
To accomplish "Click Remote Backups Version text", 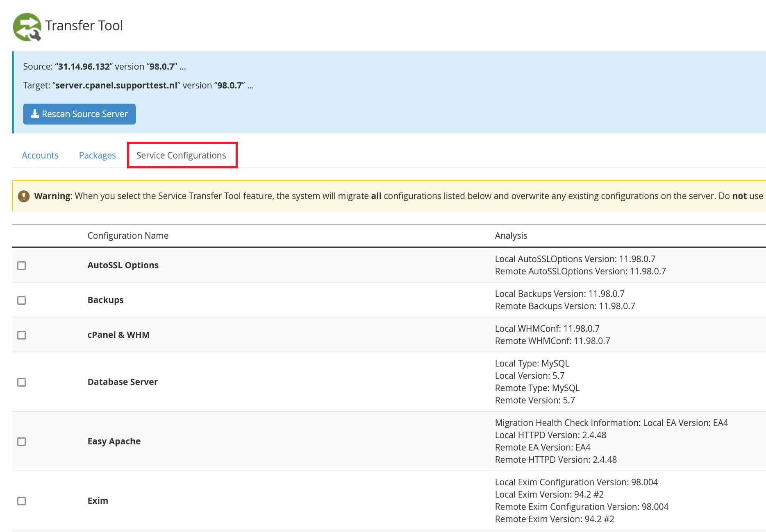I will click(x=565, y=306).
